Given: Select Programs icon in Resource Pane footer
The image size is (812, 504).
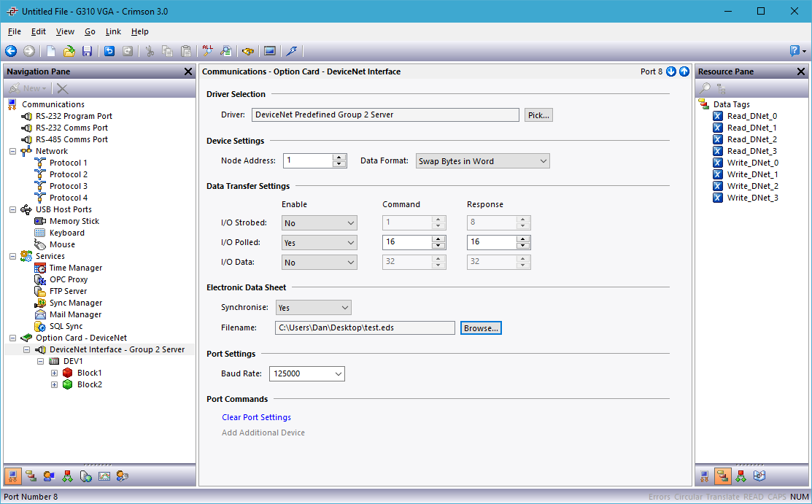Looking at the screenshot, I should [741, 476].
